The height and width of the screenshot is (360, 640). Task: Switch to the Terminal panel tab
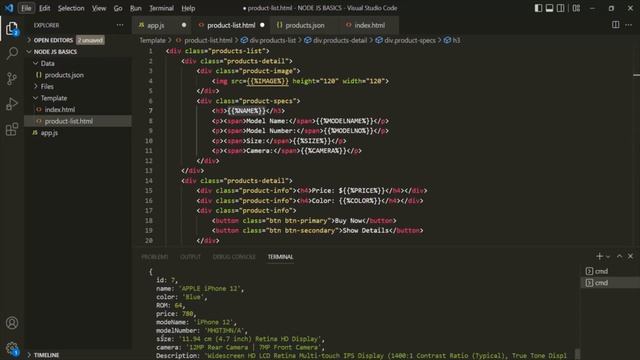pos(280,257)
